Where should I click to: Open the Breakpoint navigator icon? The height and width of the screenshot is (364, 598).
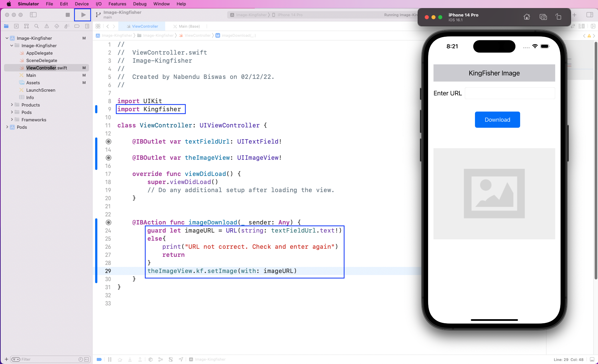(77, 26)
